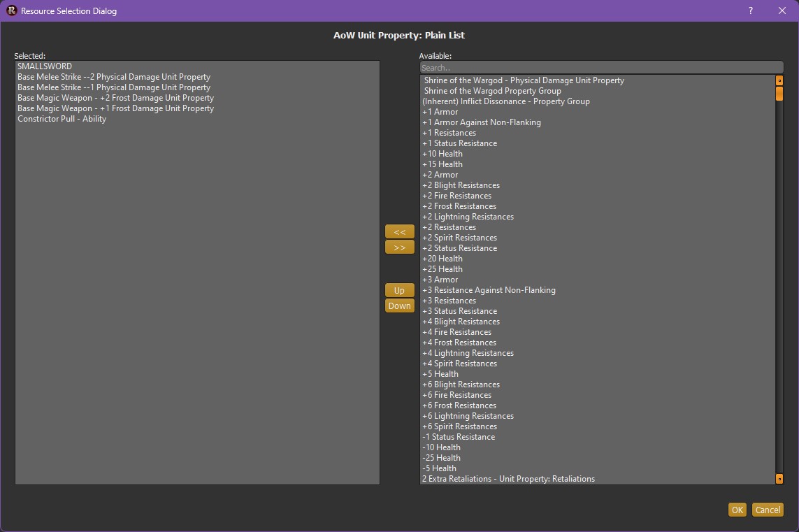Select SMALLSWORD in the Selected list
This screenshot has height=532, width=799.
pos(45,66)
